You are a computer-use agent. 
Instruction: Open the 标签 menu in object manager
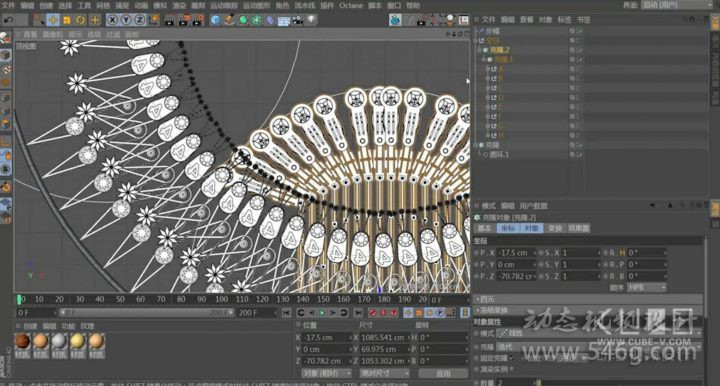564,20
